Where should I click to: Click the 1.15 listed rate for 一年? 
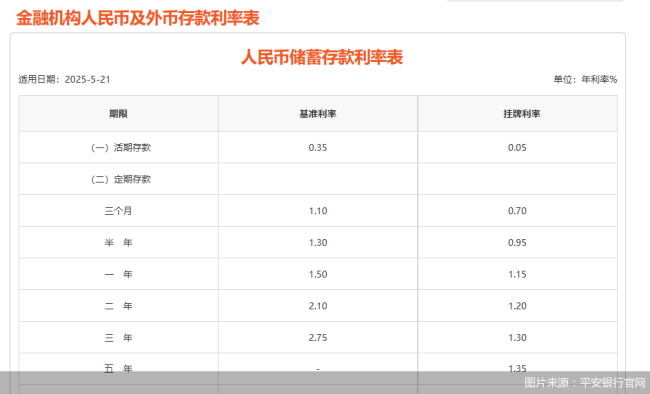[517, 274]
